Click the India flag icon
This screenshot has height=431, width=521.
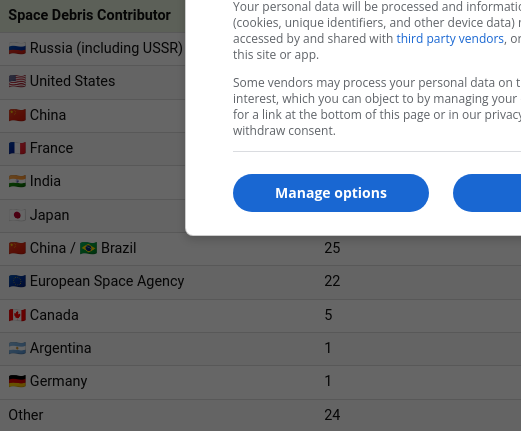tap(17, 181)
